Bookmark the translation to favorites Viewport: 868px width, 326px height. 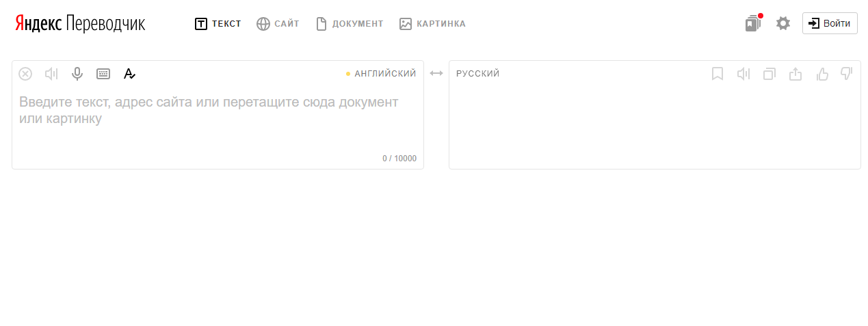718,74
